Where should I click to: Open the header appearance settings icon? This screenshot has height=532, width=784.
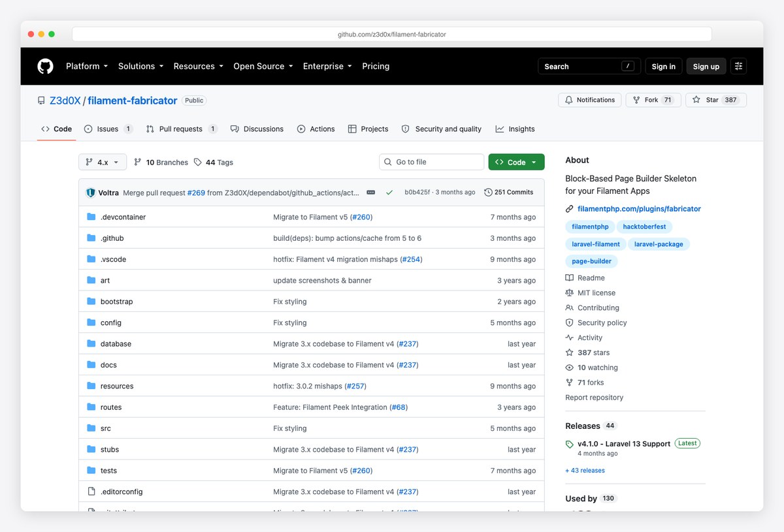(x=738, y=66)
